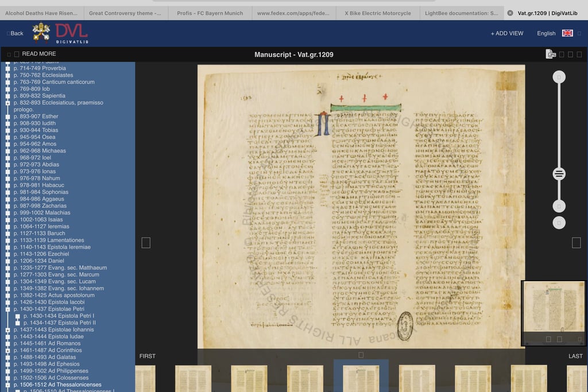The height and width of the screenshot is (392, 588).
Task: Jump to LAST page
Action: (575, 356)
